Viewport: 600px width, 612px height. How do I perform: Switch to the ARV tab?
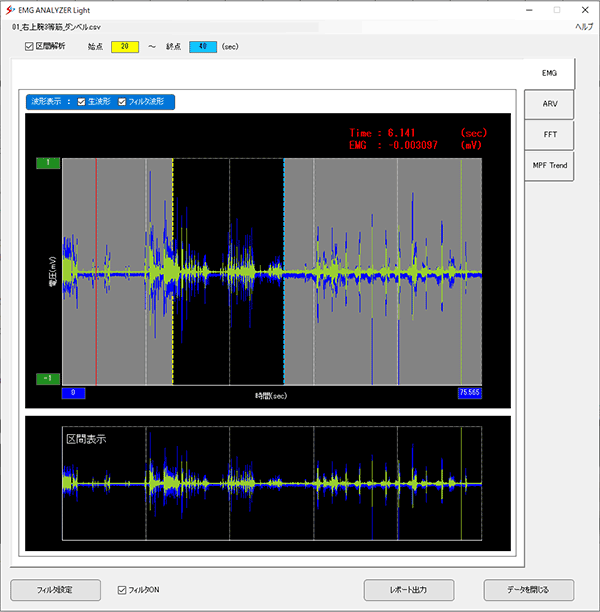tap(549, 104)
